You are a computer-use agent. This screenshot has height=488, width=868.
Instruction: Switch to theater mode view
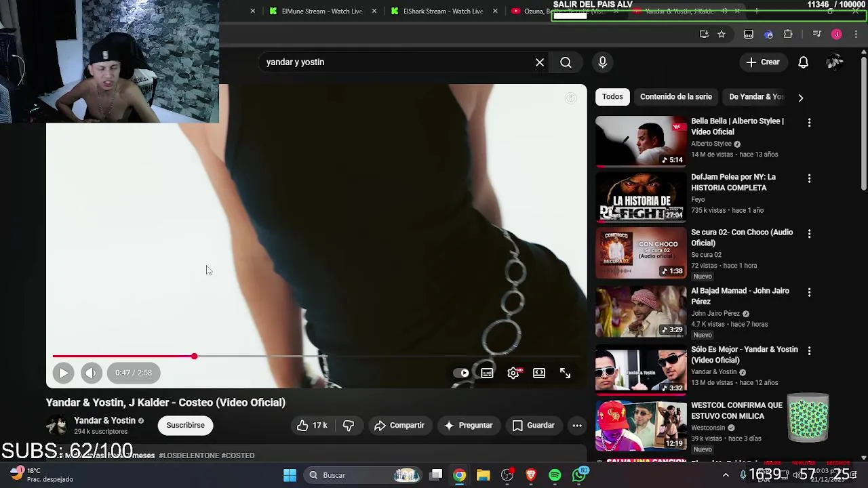point(539,373)
